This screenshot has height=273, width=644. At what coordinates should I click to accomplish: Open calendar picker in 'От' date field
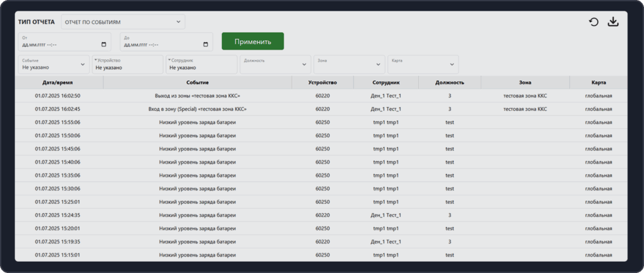104,45
